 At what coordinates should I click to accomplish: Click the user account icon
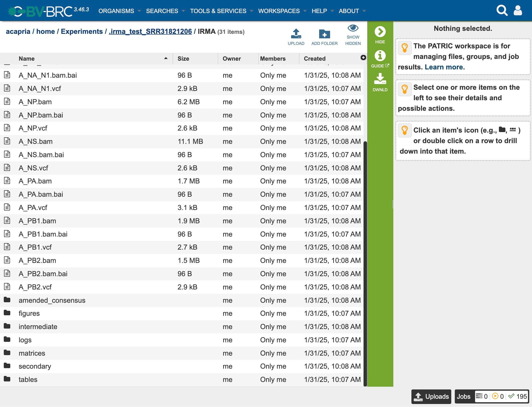[x=518, y=11]
